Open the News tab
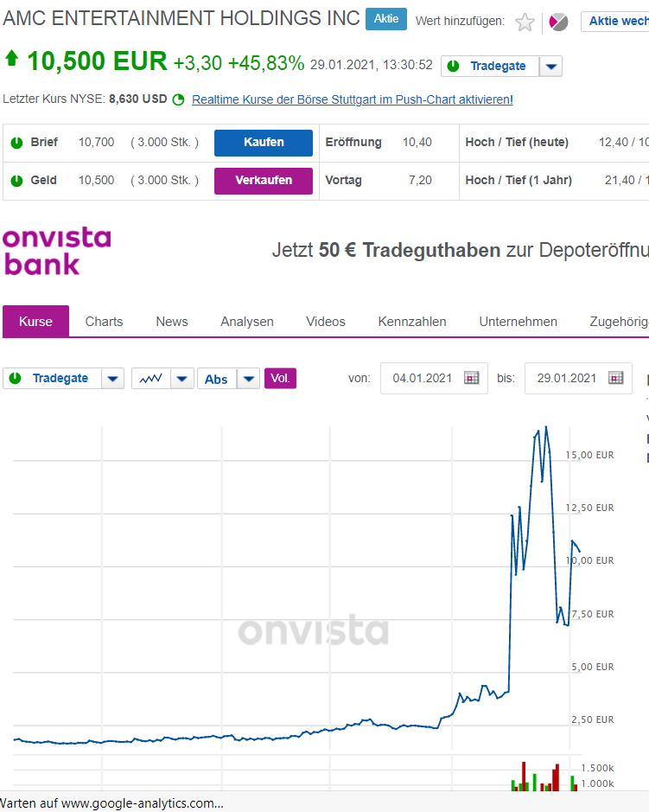Image resolution: width=649 pixels, height=812 pixels. (x=172, y=322)
